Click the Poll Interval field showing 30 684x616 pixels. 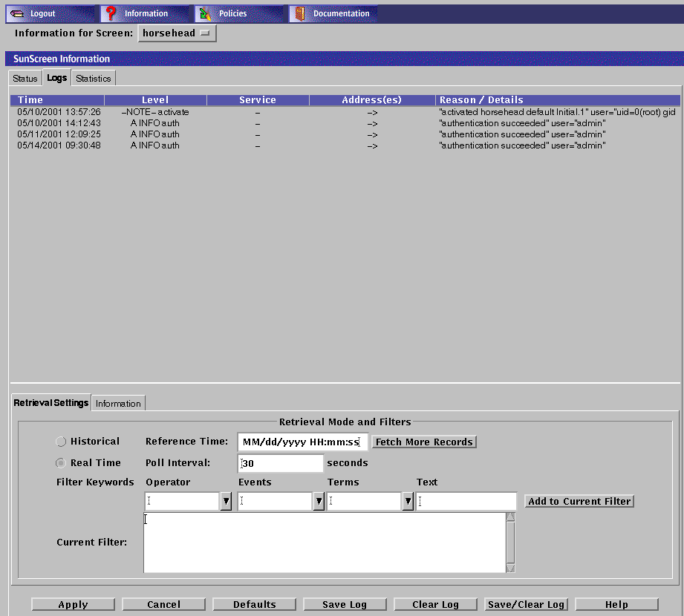click(281, 463)
